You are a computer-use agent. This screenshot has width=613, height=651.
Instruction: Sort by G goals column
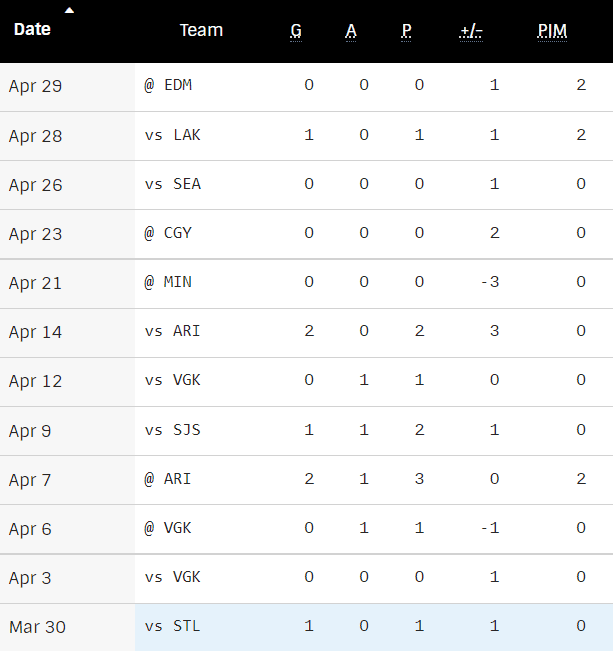[296, 31]
